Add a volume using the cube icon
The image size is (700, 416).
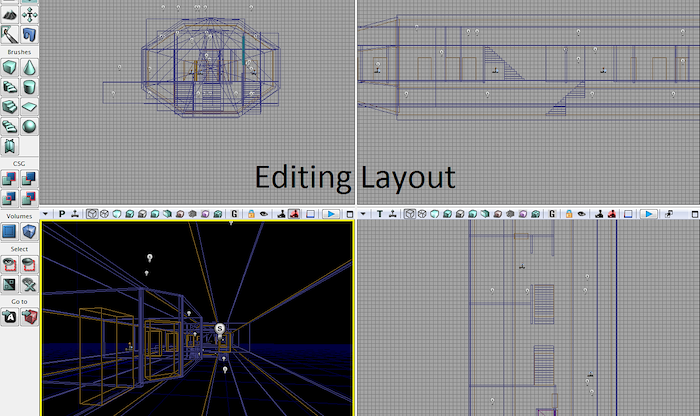(x=29, y=231)
